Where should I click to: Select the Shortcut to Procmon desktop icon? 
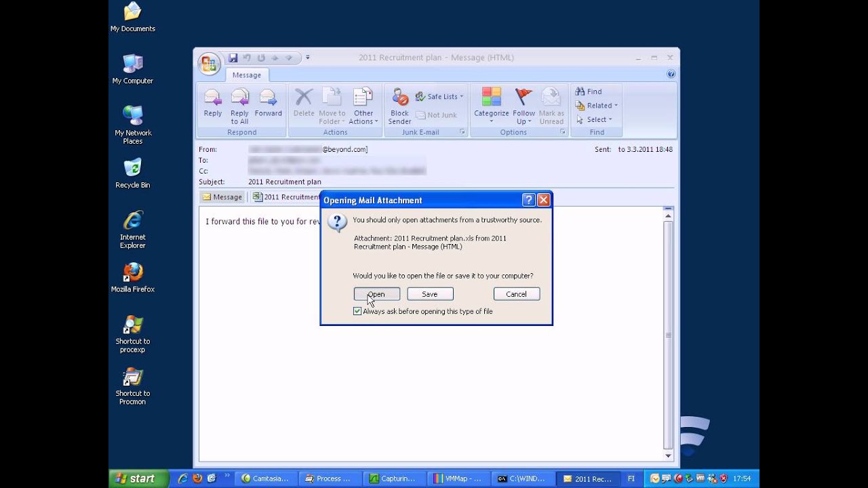[133, 386]
